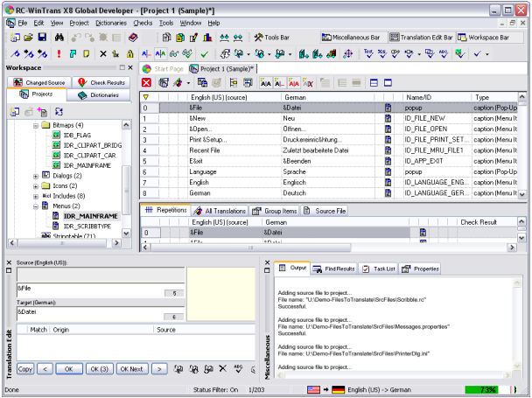Open the Check Results workspace tab

(101, 82)
